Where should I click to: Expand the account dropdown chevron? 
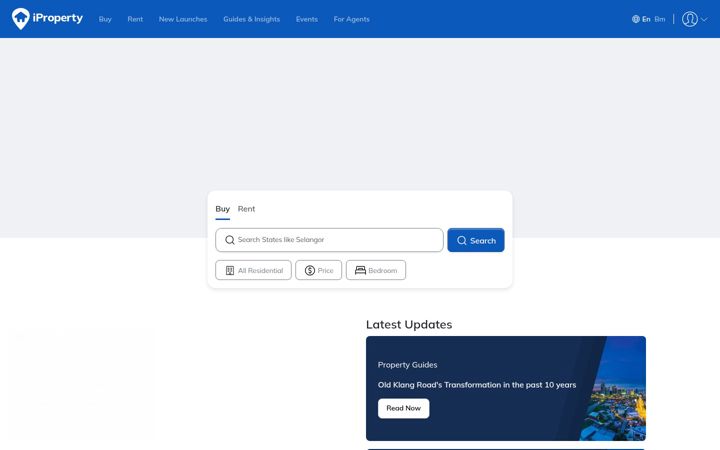click(x=704, y=20)
